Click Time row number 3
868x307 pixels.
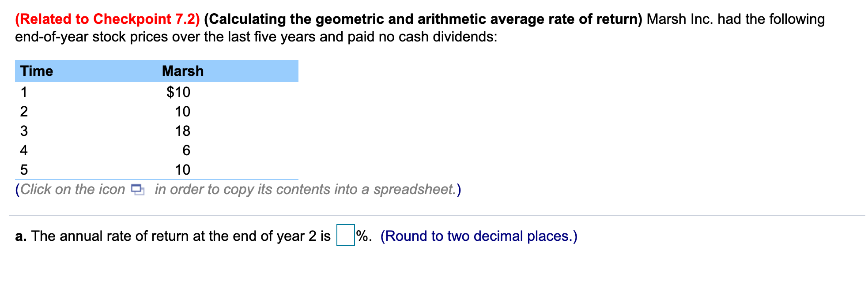pyautogui.click(x=24, y=131)
